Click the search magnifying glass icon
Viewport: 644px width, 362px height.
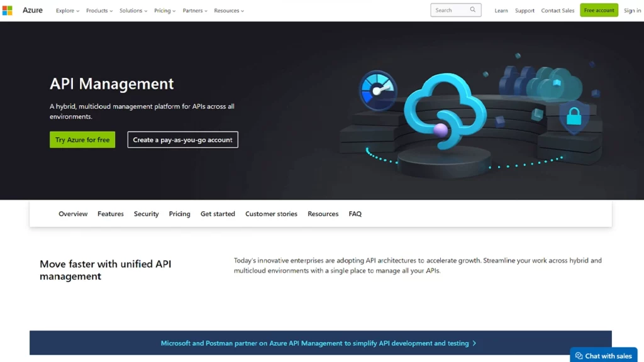point(473,10)
